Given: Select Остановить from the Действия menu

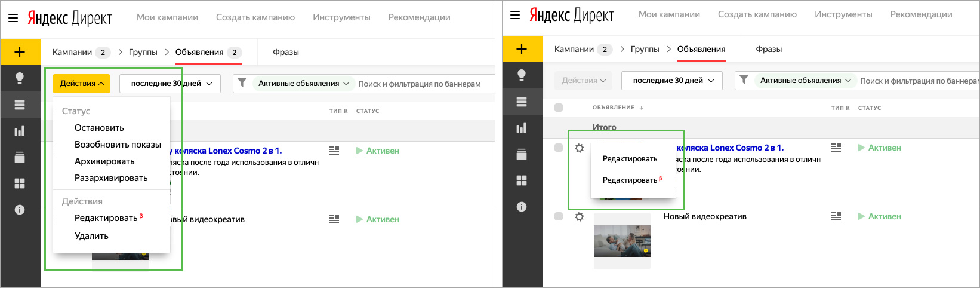Looking at the screenshot, I should pos(99,128).
